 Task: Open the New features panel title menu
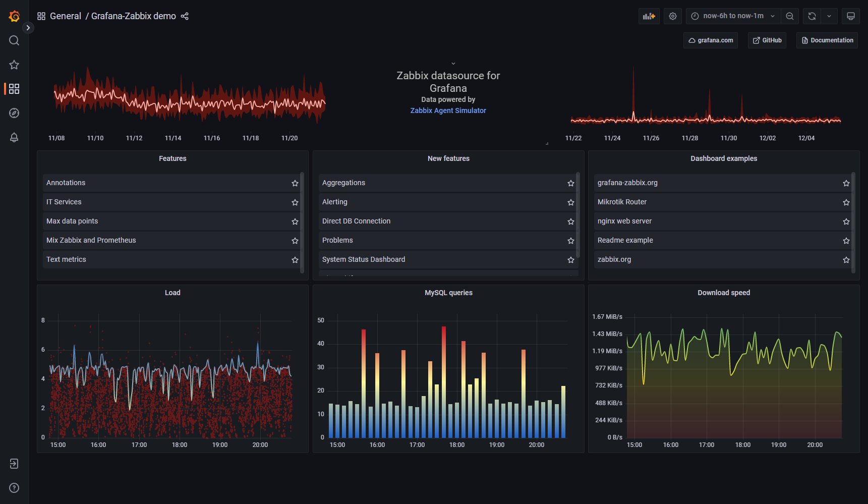tap(448, 158)
